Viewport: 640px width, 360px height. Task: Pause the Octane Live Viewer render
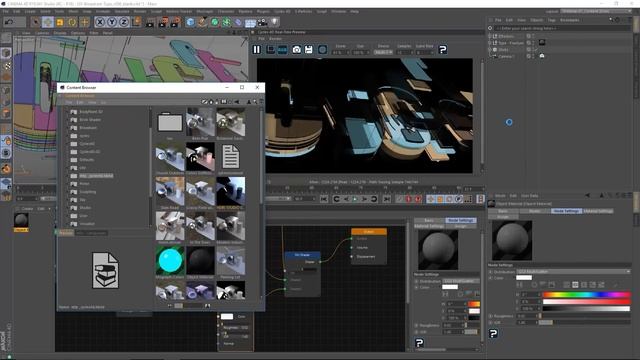[256, 49]
